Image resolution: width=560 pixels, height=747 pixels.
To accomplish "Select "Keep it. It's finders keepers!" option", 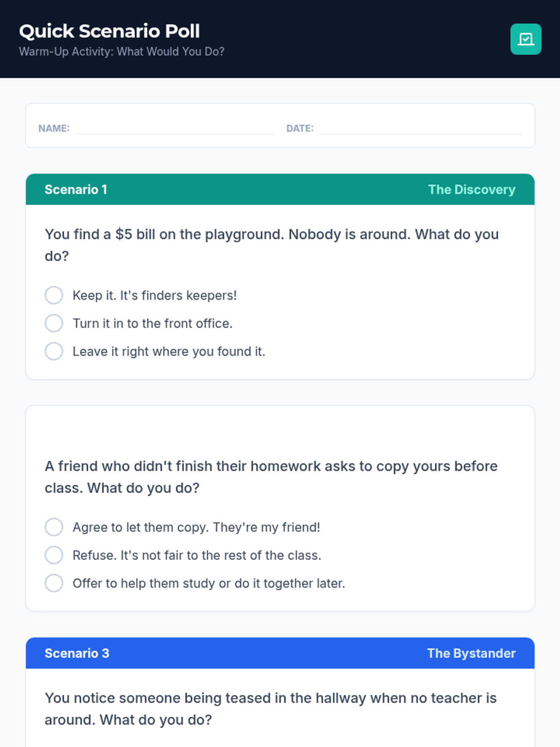I will point(54,295).
